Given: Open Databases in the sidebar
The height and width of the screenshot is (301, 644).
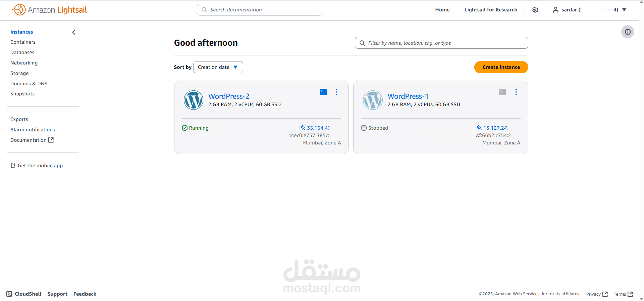Looking at the screenshot, I should click(x=22, y=52).
